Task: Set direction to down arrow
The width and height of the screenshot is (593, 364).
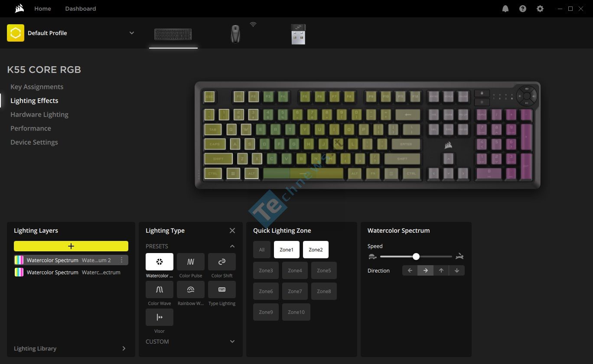Action: click(457, 270)
